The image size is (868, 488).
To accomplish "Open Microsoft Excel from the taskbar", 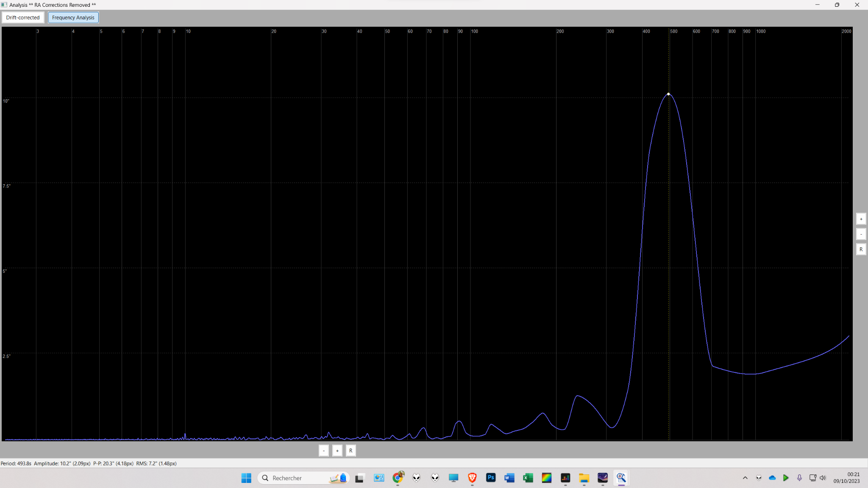I will click(x=528, y=478).
